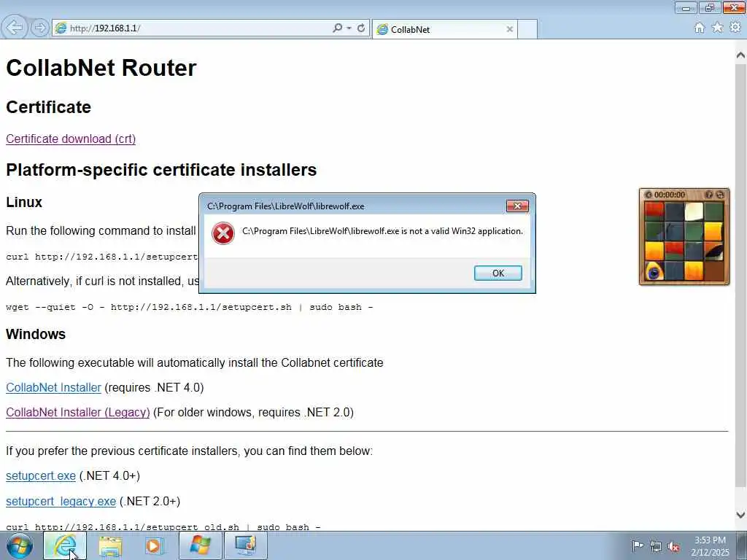Download setupcert_legacy.exe link
The height and width of the screenshot is (560, 747).
pyautogui.click(x=61, y=501)
